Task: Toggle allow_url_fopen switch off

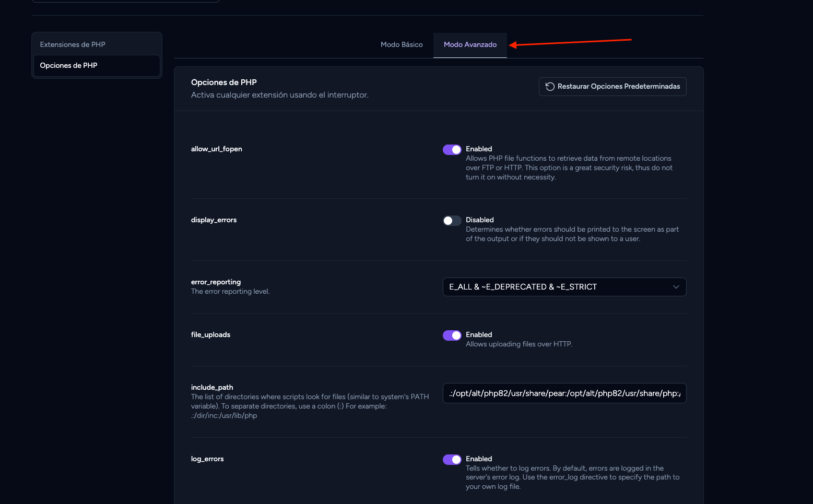Action: (x=452, y=150)
